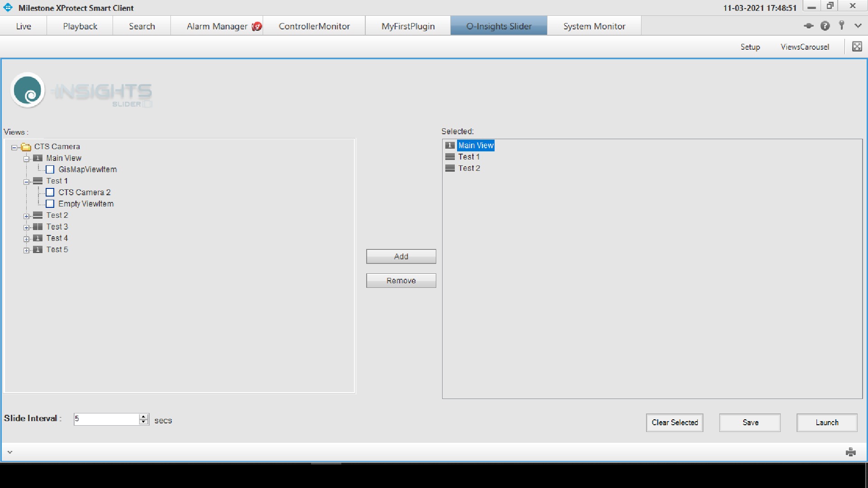Click the Add button
The height and width of the screenshot is (488, 868).
tap(401, 256)
